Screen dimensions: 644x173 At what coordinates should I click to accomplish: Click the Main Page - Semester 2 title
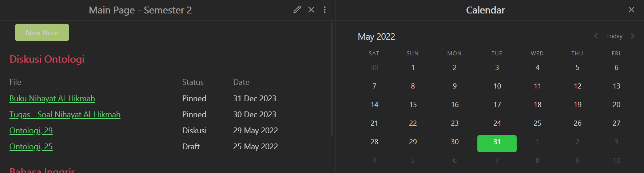pos(140,10)
